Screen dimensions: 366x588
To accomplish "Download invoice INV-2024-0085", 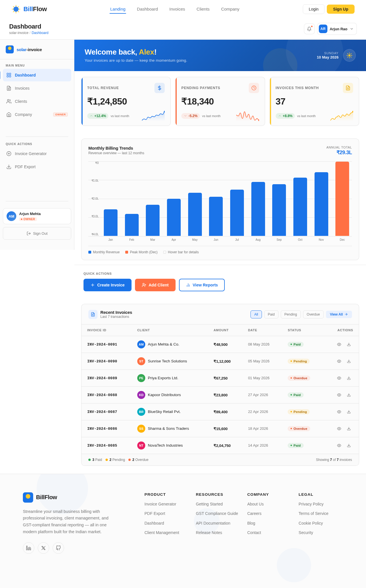I will click(x=349, y=445).
